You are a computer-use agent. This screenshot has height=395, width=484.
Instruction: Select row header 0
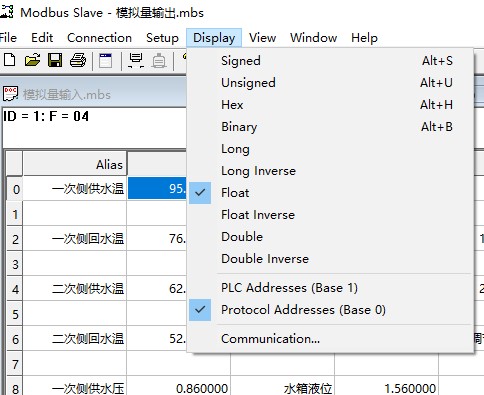(15, 189)
